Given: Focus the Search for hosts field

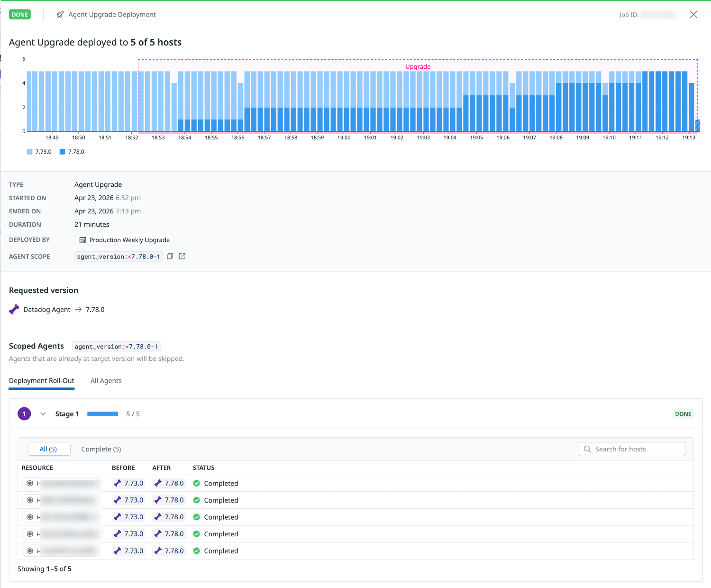Looking at the screenshot, I should pyautogui.click(x=632, y=449).
